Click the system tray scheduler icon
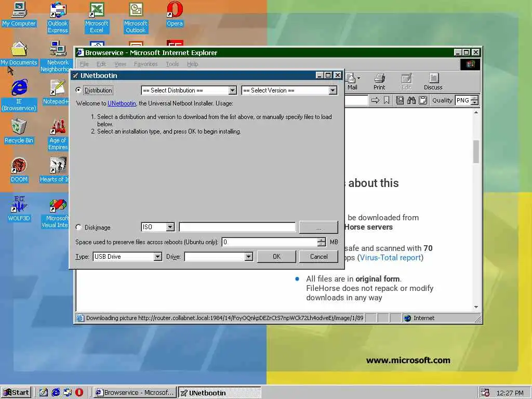Image resolution: width=532 pixels, height=399 pixels. (x=485, y=393)
